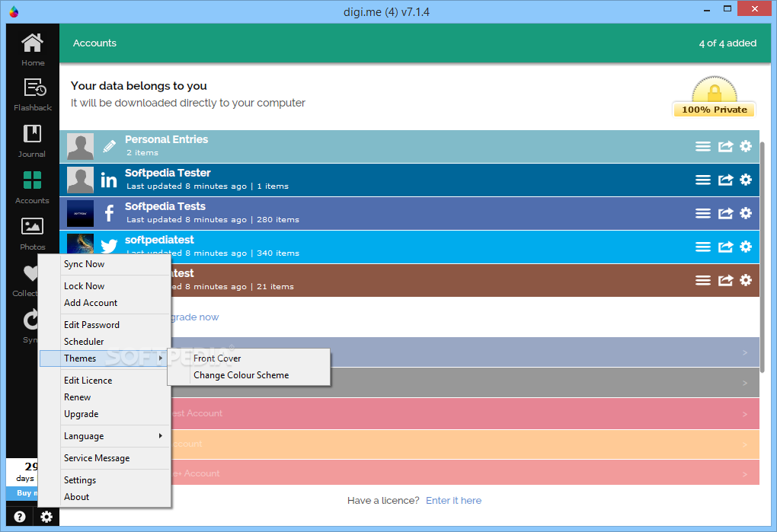Share the softpediatest Twitter account
The width and height of the screenshot is (777, 532).
point(725,247)
